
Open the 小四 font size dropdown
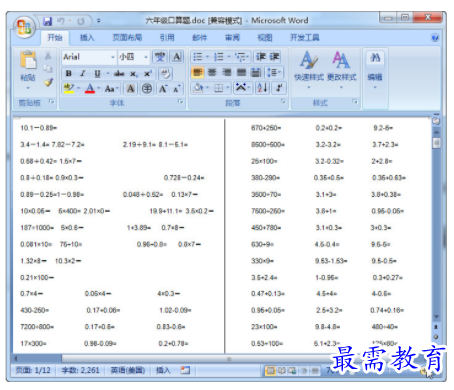146,57
